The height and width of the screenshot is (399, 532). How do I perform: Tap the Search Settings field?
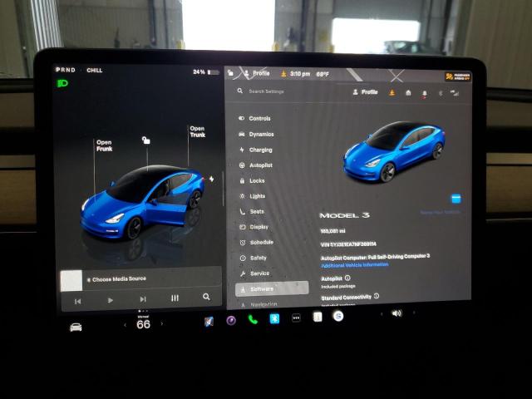266,91
